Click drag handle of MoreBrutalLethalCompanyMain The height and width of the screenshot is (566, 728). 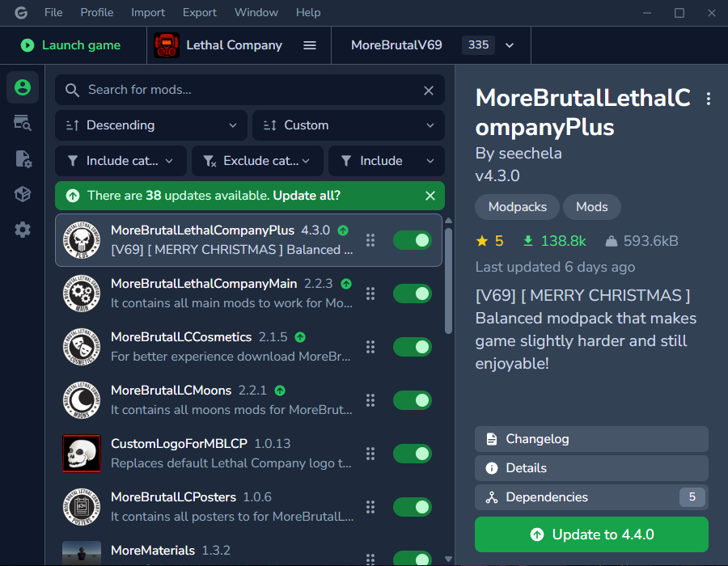pyautogui.click(x=370, y=294)
